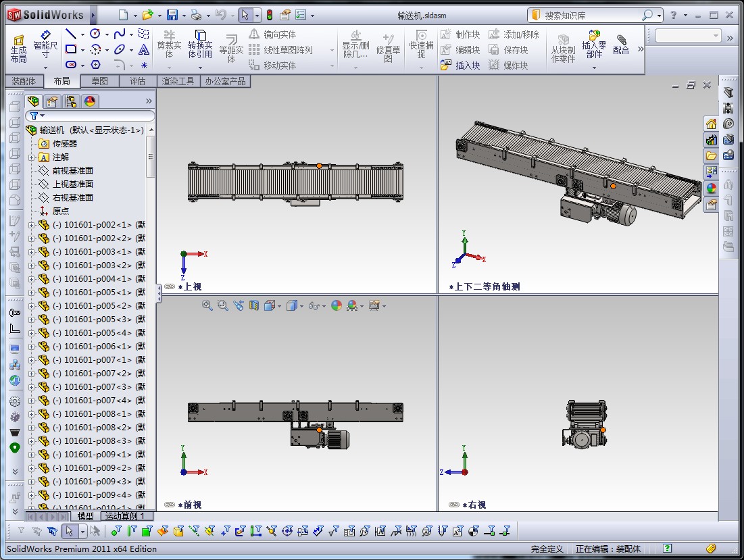Open the ConfigurationManager tab icon
This screenshot has width=744, height=560.
tap(71, 101)
